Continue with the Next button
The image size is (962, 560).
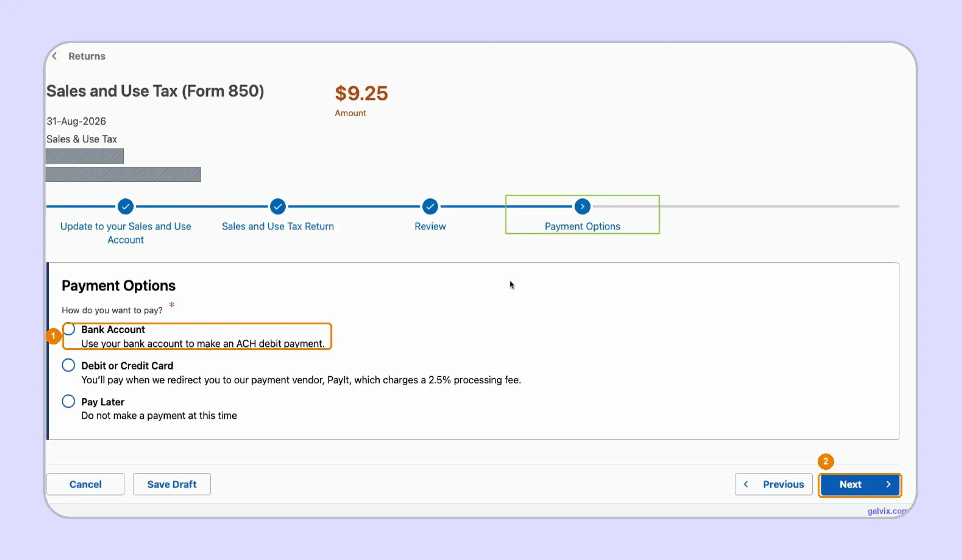tap(860, 485)
